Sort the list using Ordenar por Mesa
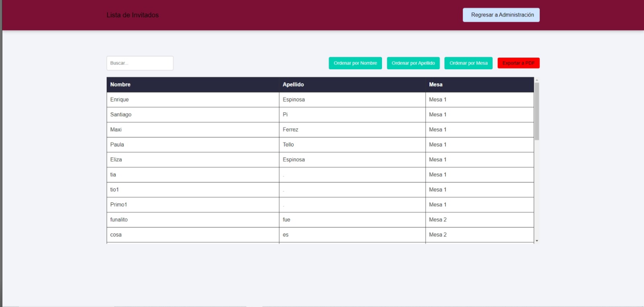 pyautogui.click(x=468, y=63)
